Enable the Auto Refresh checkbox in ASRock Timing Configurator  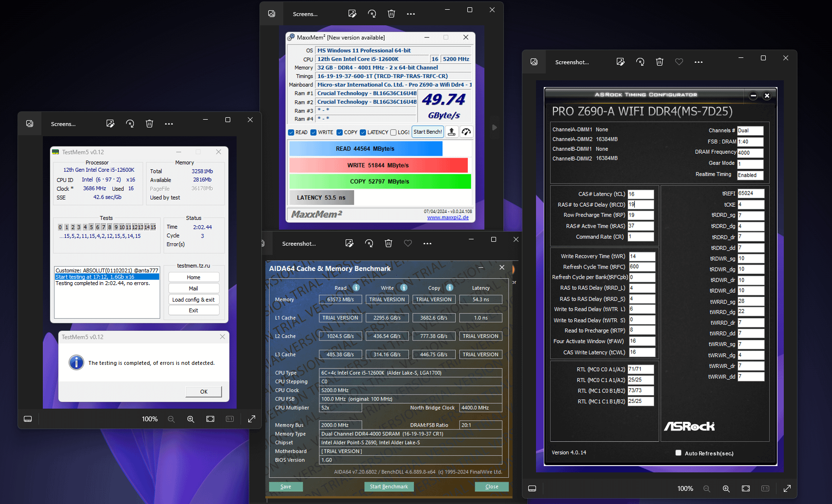(678, 453)
